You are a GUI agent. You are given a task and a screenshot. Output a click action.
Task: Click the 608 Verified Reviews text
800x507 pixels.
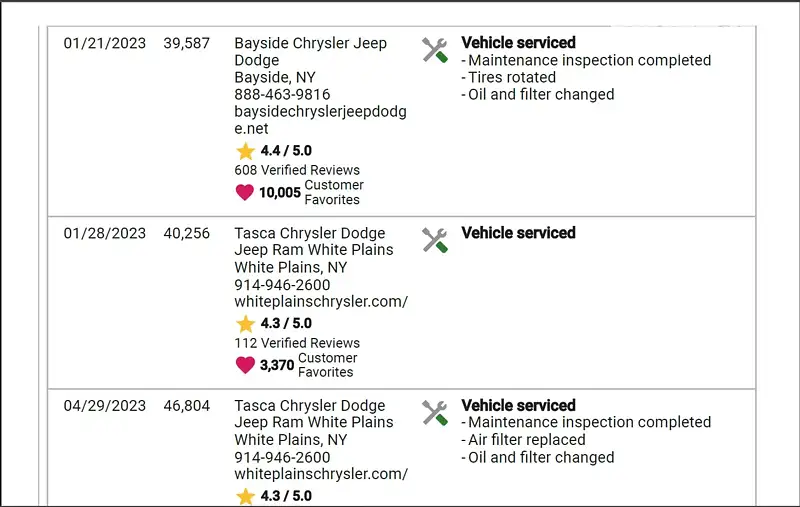coord(297,170)
